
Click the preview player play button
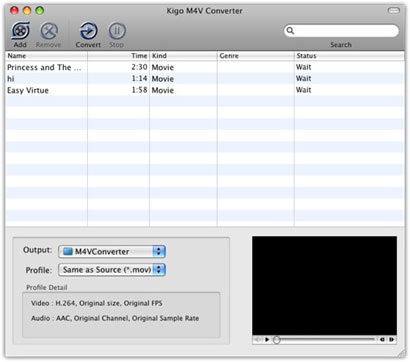pyautogui.click(x=267, y=340)
